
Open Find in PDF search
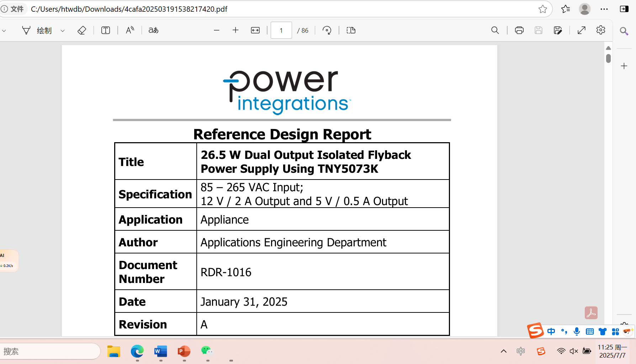coord(495,30)
